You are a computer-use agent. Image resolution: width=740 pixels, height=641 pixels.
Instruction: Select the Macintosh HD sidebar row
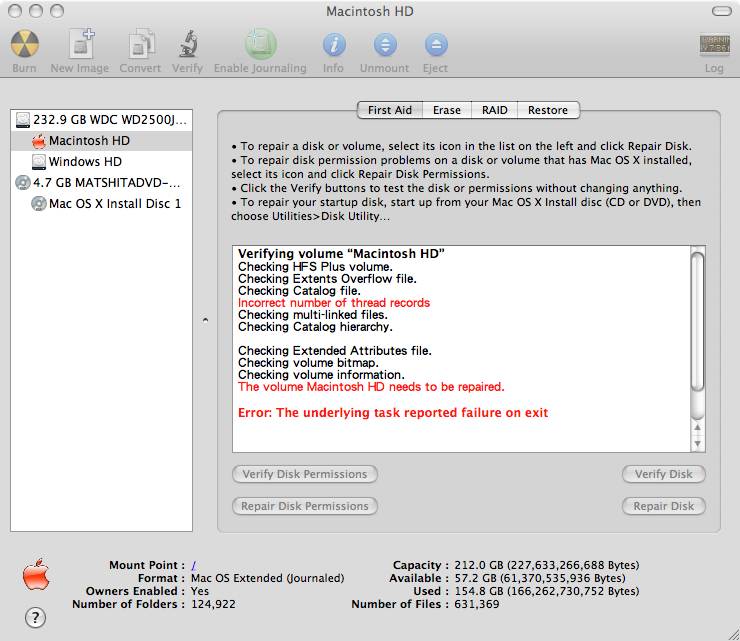click(x=101, y=141)
